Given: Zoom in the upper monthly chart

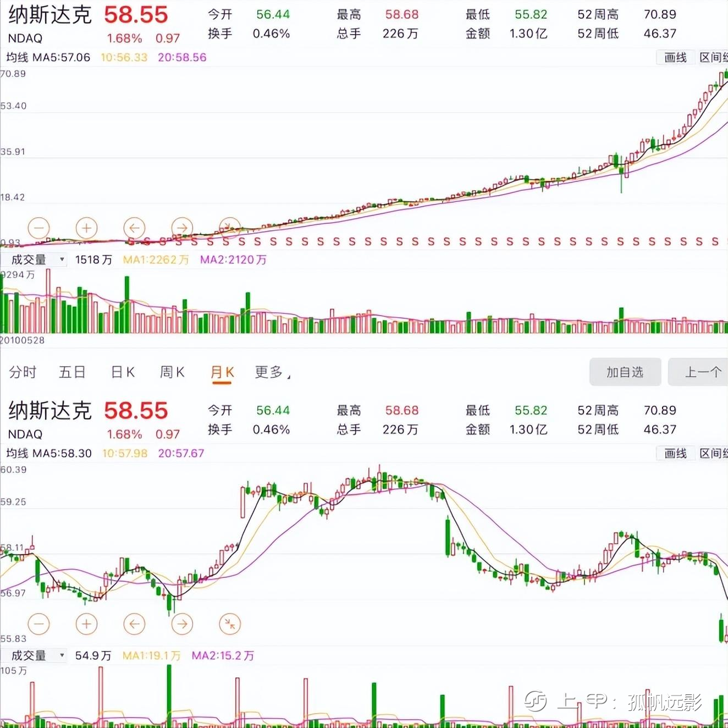Looking at the screenshot, I should pos(86,227).
